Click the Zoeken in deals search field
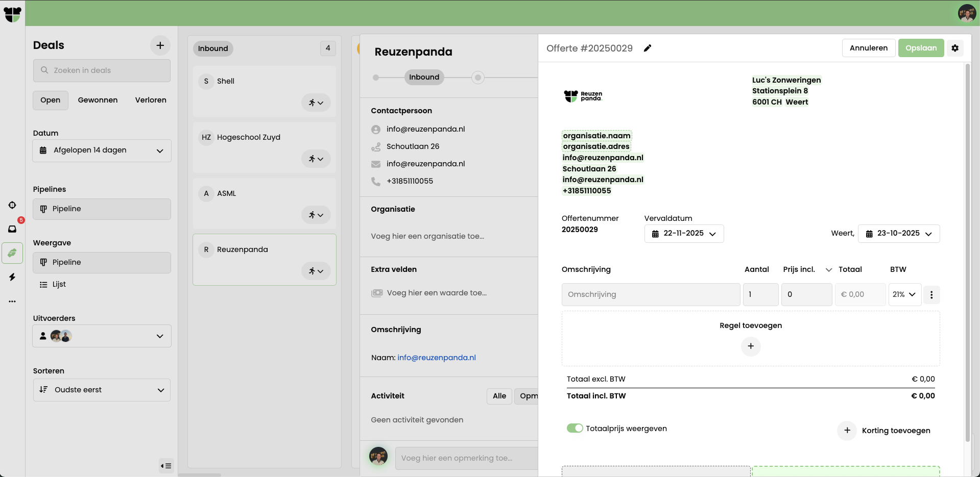The height and width of the screenshot is (477, 980). 102,70
